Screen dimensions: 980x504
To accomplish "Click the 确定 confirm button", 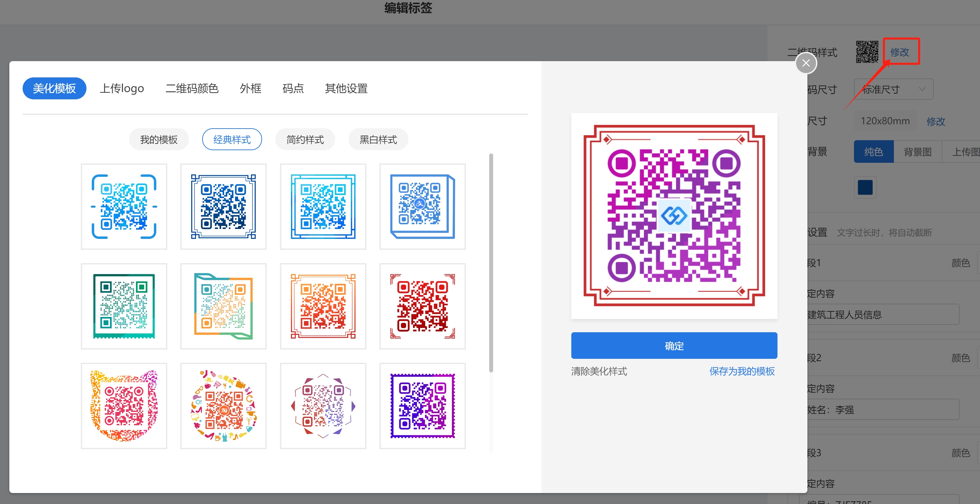I will tap(674, 346).
